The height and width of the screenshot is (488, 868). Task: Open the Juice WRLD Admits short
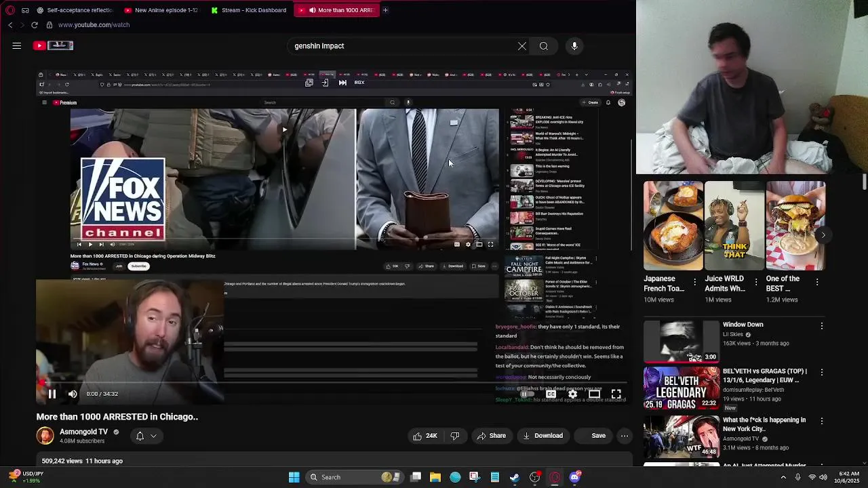pyautogui.click(x=734, y=226)
